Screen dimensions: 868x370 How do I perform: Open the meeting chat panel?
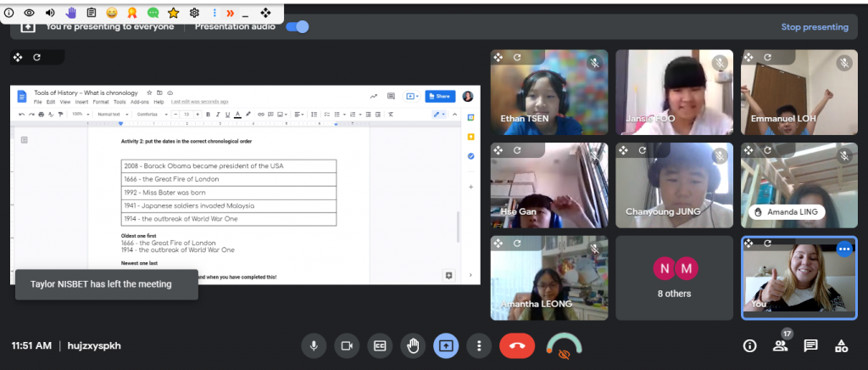tap(810, 345)
